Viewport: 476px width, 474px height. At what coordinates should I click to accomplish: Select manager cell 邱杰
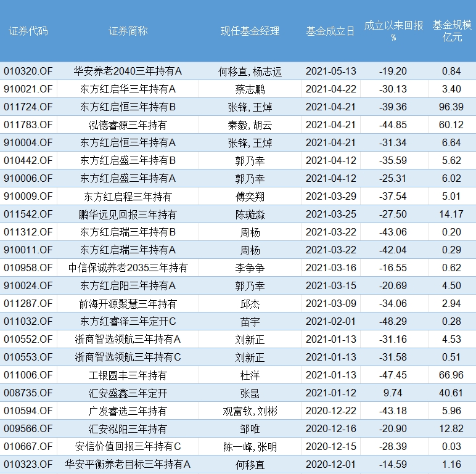(250, 304)
